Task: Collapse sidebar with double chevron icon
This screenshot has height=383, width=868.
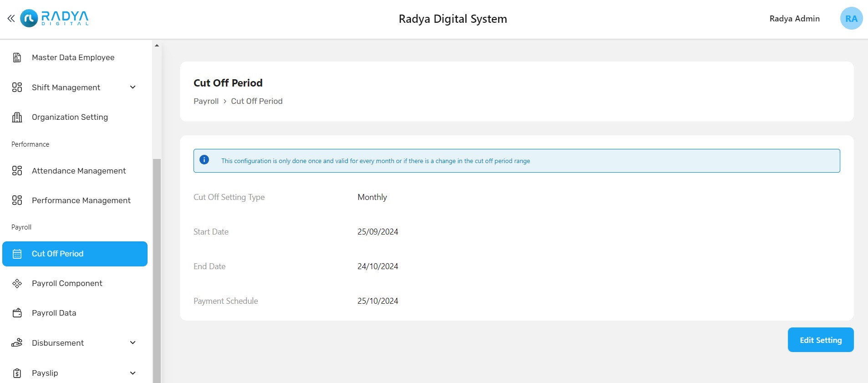Action: click(11, 19)
